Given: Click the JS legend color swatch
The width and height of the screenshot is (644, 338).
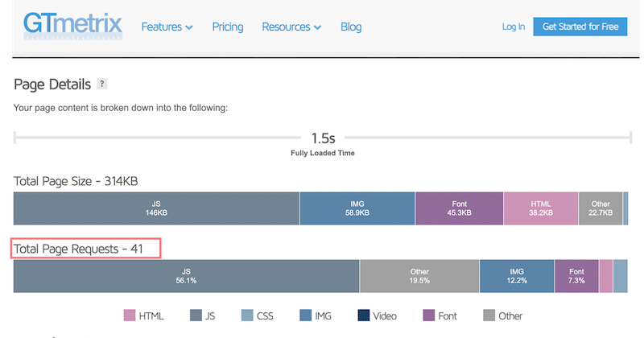Looking at the screenshot, I should (196, 315).
